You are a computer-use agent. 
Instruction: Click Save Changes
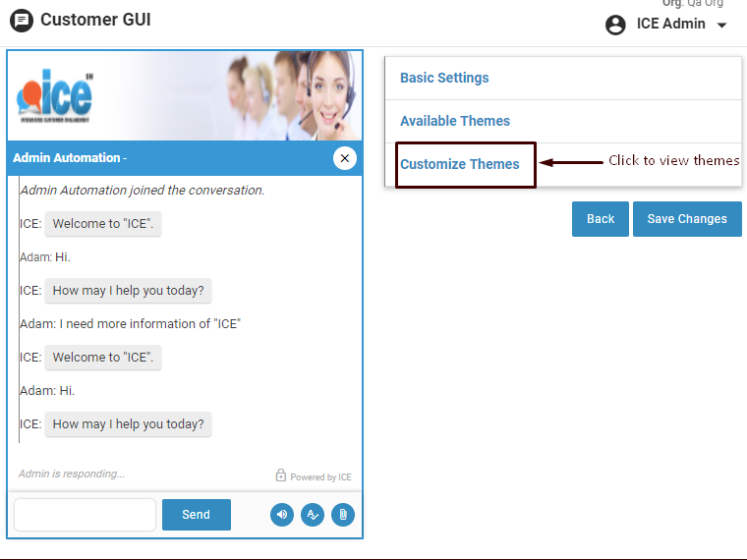687,219
